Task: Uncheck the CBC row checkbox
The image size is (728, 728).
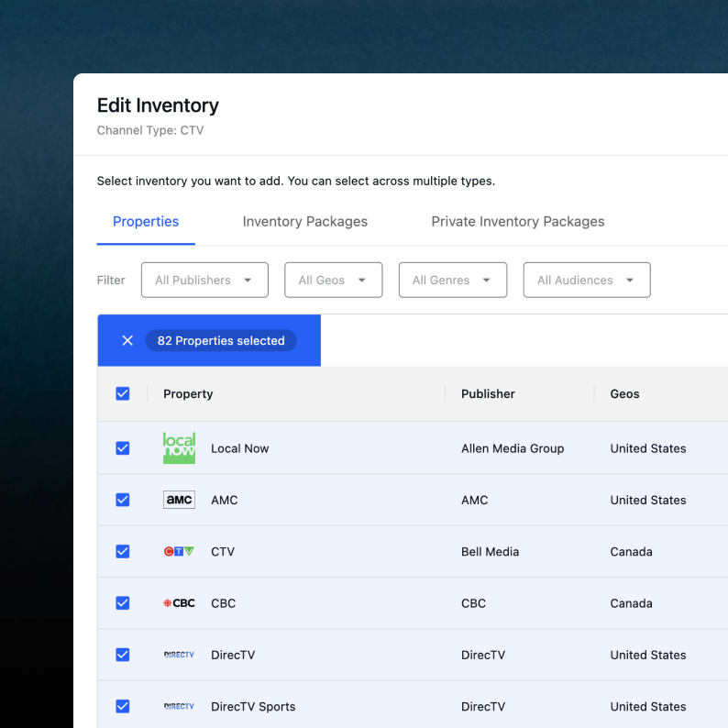Action: [x=123, y=602]
